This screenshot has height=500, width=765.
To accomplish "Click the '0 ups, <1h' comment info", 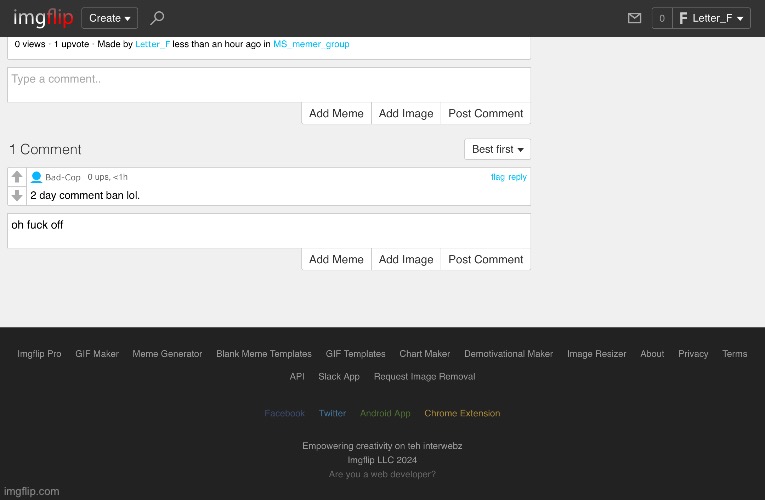I will pyautogui.click(x=107, y=177).
